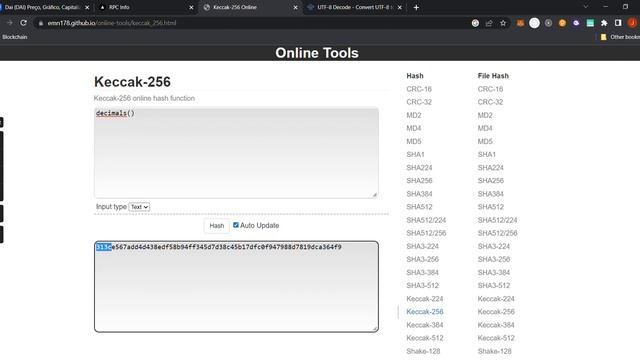Click the Hash button
640x360 pixels.
217,226
